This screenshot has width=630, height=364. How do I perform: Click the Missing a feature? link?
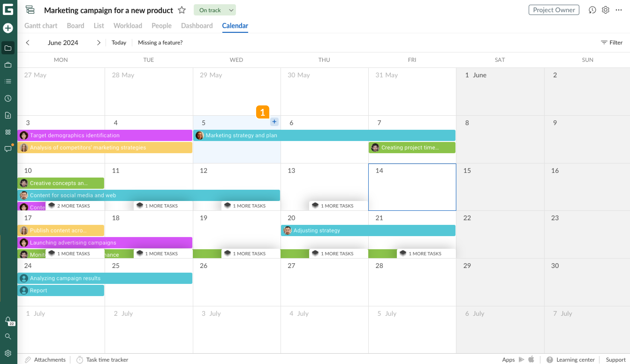(x=160, y=42)
